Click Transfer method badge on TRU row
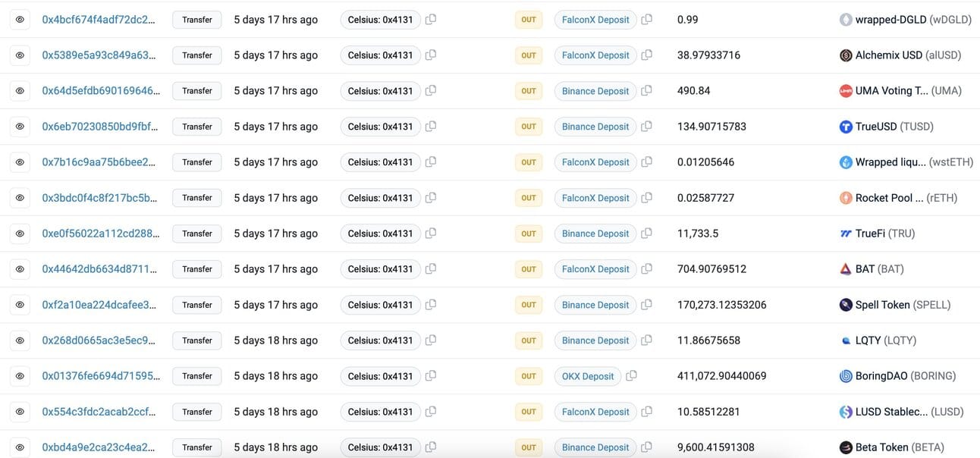Viewport: 980px width, 458px height. [x=197, y=234]
